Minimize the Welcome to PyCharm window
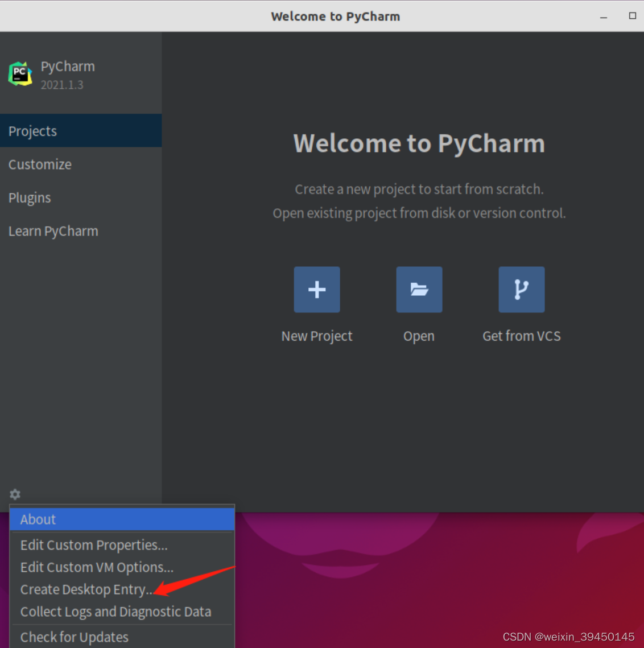 [604, 16]
